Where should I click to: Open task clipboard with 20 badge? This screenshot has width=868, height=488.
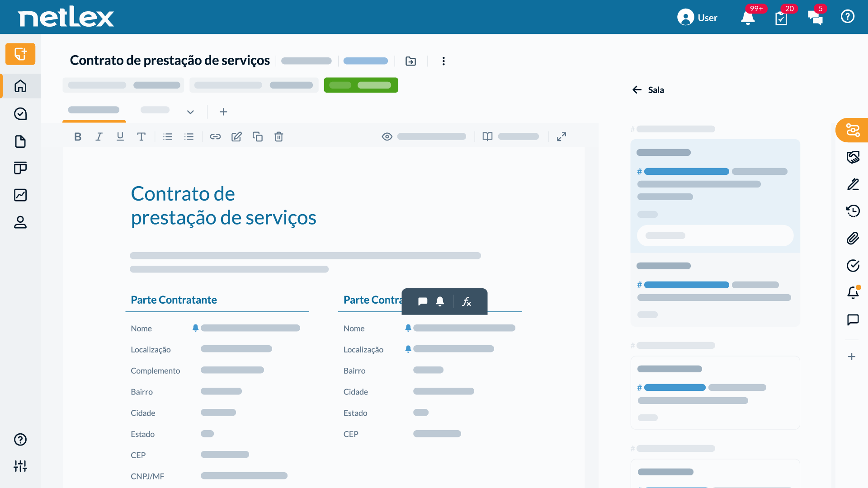781,18
